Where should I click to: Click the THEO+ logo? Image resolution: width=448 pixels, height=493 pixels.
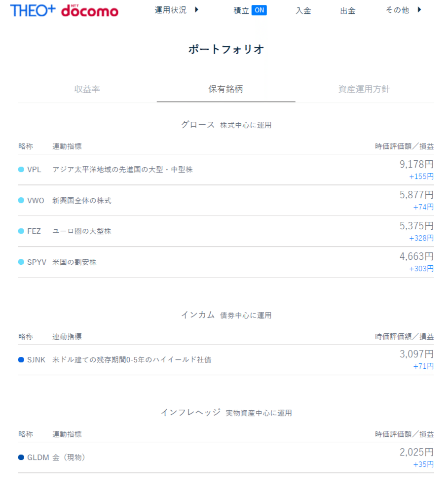[33, 10]
